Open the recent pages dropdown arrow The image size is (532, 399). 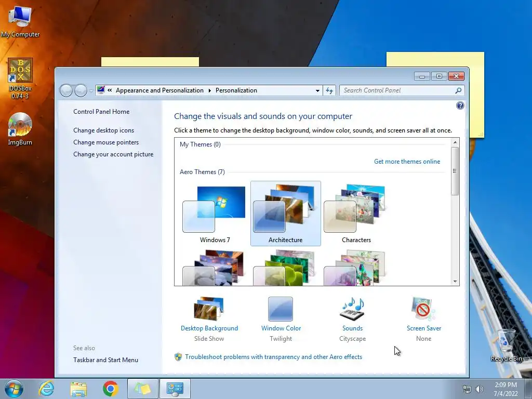(91, 90)
